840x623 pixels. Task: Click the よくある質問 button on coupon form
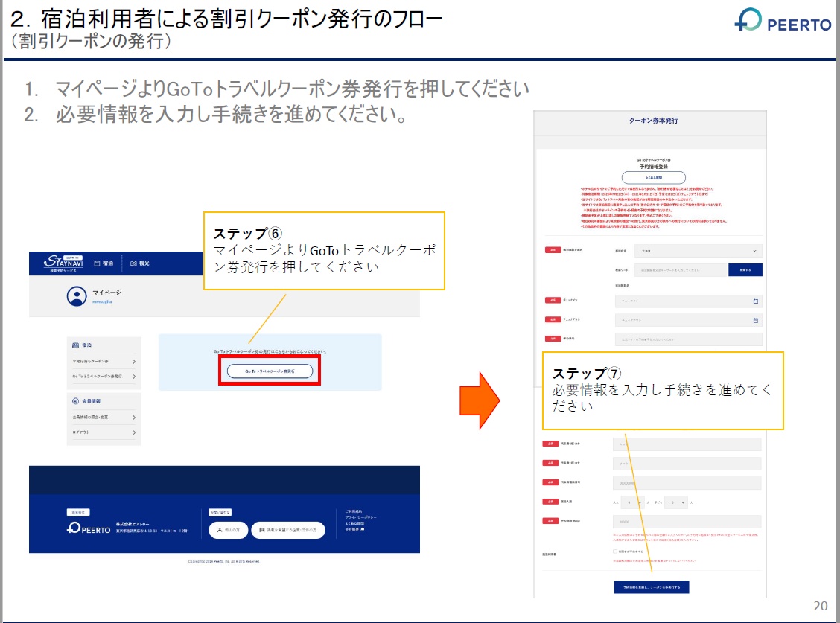(654, 178)
